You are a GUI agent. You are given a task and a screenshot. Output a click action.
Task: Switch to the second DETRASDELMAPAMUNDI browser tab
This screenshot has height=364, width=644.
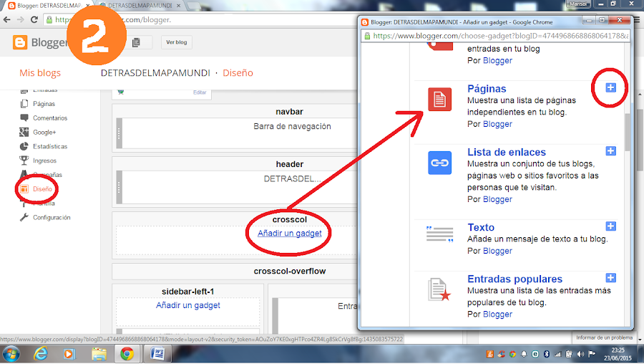pyautogui.click(x=140, y=6)
